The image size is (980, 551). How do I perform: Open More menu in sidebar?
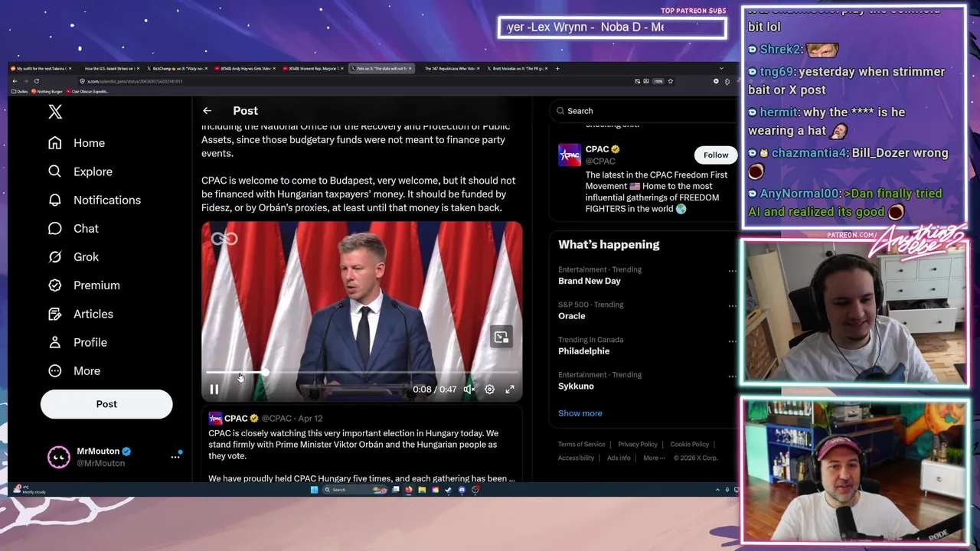pos(74,370)
